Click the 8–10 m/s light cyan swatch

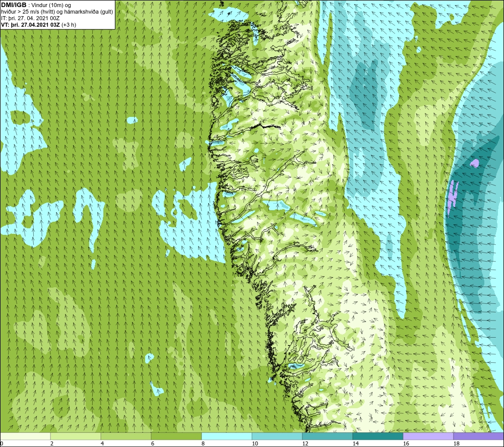227,436
